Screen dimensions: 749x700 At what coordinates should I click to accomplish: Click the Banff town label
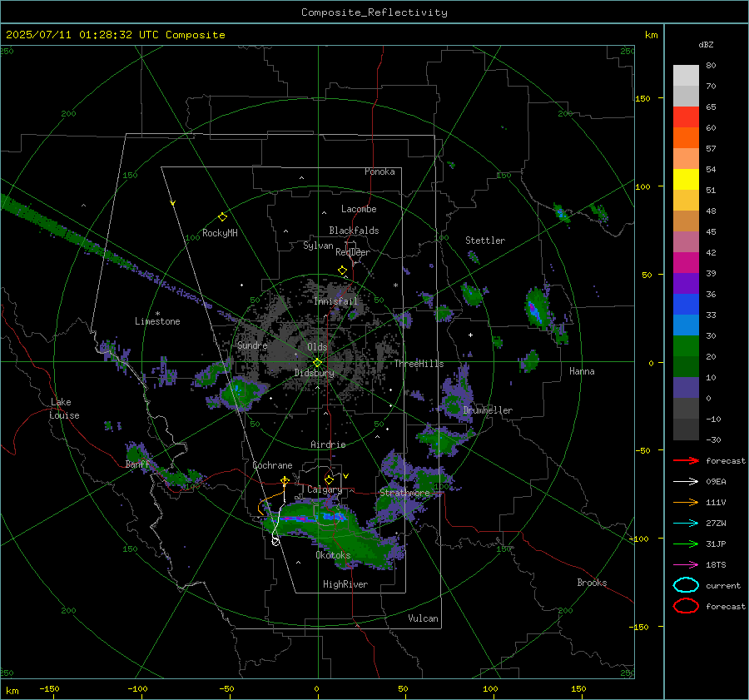pyautogui.click(x=137, y=464)
